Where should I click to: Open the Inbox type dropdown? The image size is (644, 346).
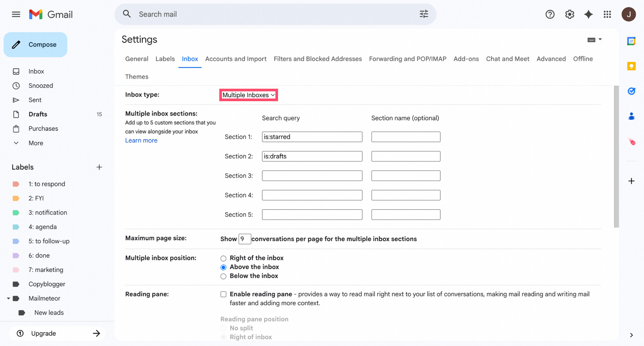[x=248, y=95]
